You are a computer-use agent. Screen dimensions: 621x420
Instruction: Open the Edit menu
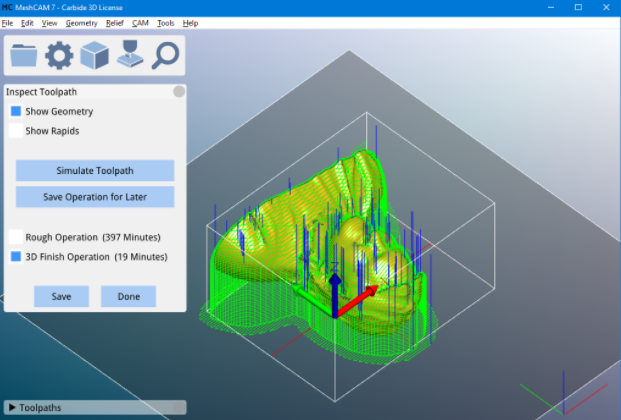[x=27, y=23]
